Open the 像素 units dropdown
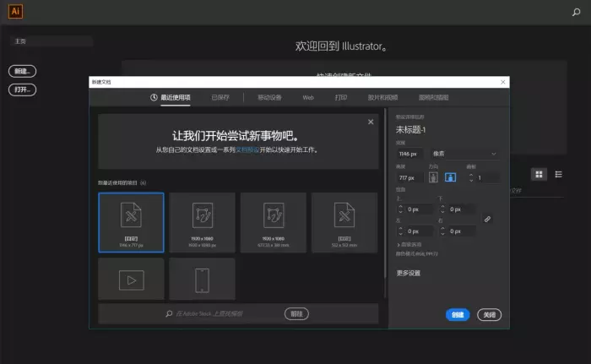The height and width of the screenshot is (364, 591). [464, 154]
